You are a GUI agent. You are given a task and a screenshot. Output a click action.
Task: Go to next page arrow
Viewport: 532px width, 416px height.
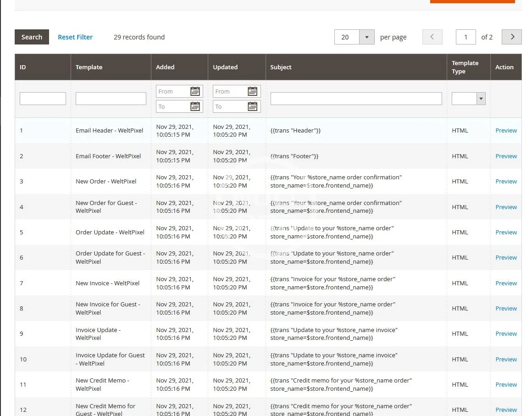[x=512, y=37]
